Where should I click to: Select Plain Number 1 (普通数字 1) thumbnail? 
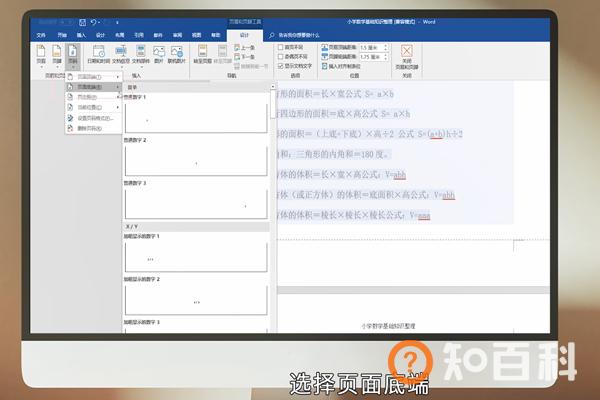[x=196, y=117]
